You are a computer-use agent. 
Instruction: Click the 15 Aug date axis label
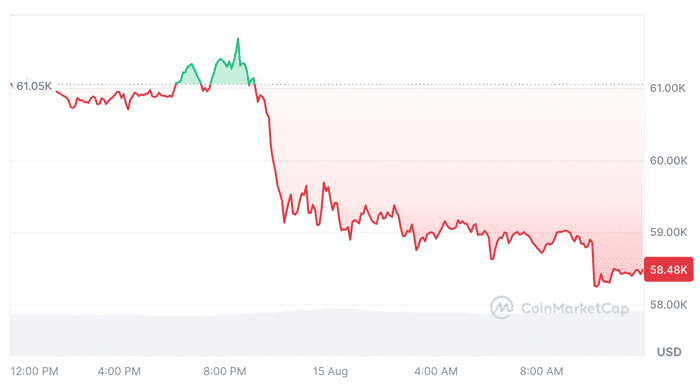click(x=330, y=371)
